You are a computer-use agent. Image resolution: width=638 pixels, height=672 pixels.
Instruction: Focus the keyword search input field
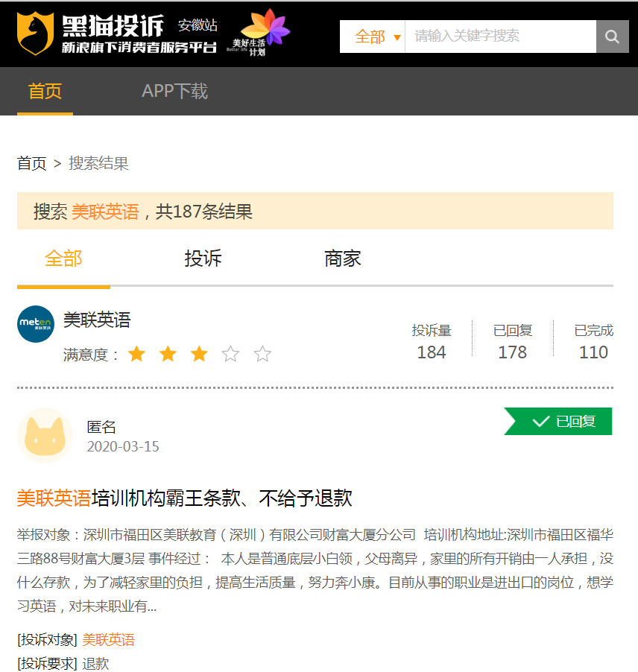pos(499,37)
